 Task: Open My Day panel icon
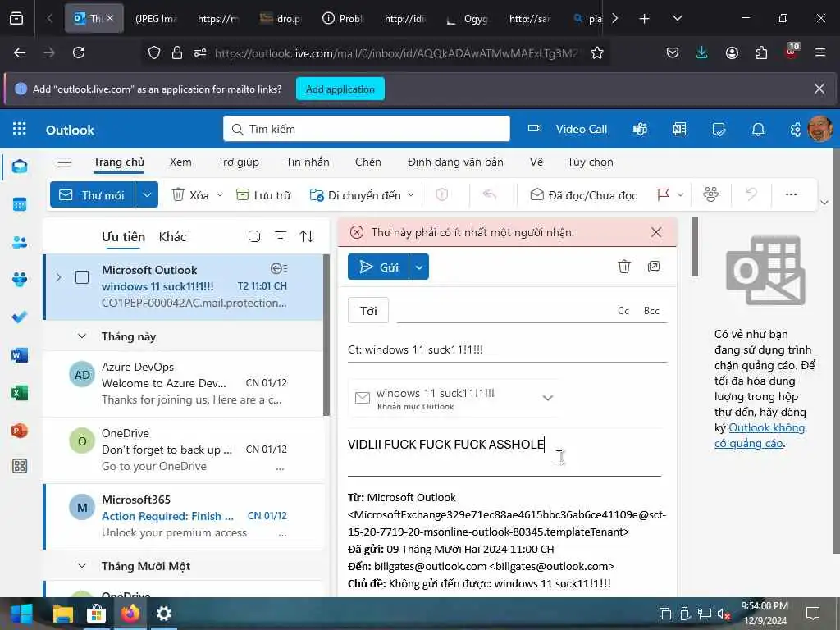(719, 129)
